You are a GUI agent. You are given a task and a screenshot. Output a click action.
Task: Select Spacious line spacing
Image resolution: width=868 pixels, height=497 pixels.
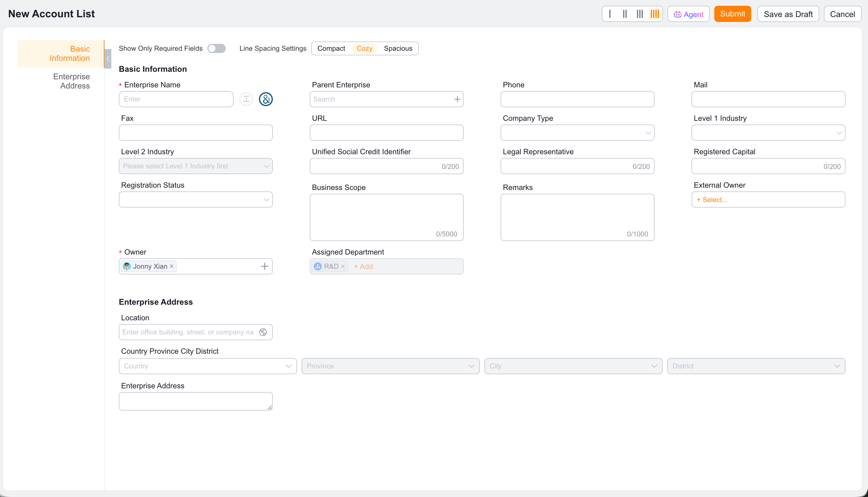coord(398,48)
